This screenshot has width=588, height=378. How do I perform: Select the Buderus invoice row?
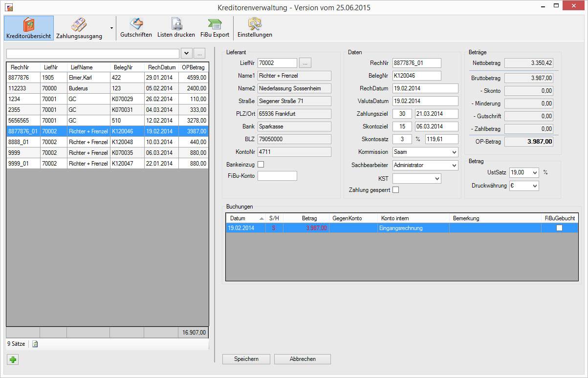click(x=107, y=88)
